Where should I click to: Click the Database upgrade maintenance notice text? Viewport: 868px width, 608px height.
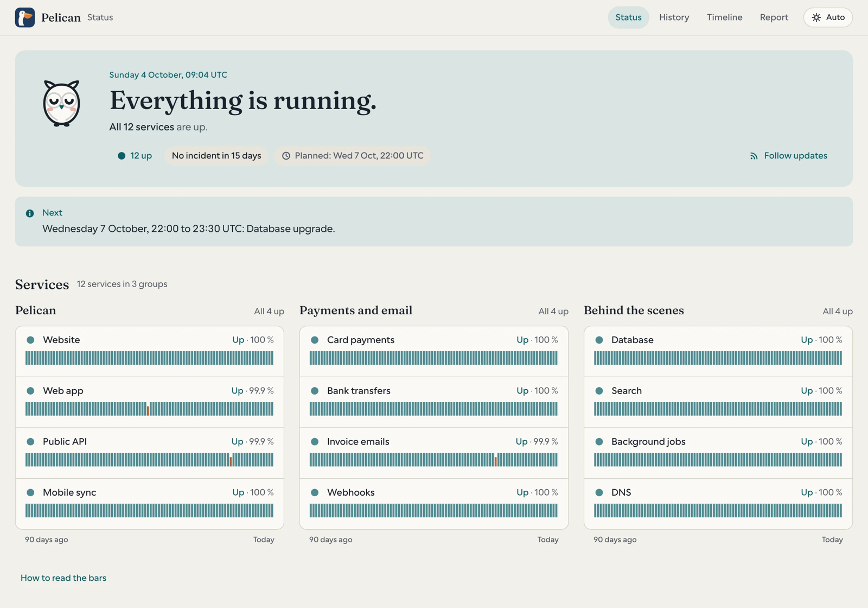(189, 229)
